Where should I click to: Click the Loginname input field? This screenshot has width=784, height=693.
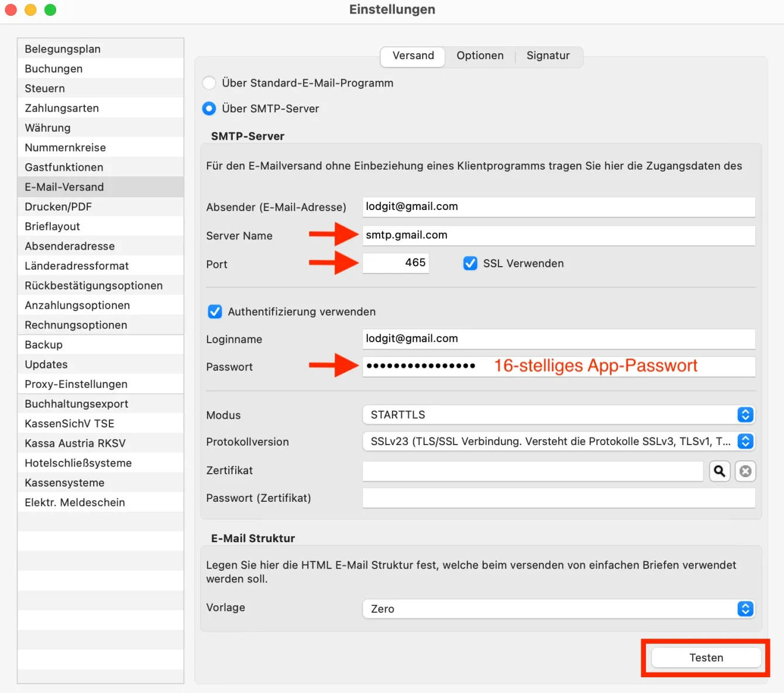559,339
